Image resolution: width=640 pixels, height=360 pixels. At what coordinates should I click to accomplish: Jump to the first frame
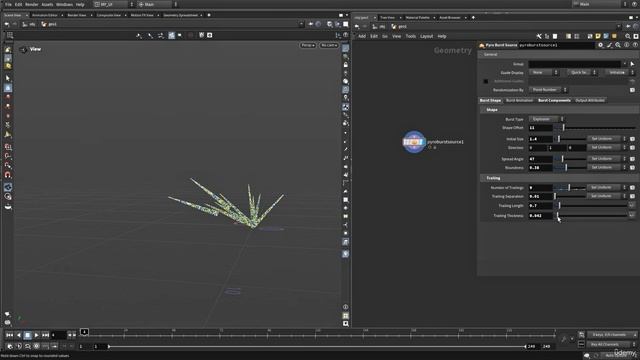coord(9,335)
